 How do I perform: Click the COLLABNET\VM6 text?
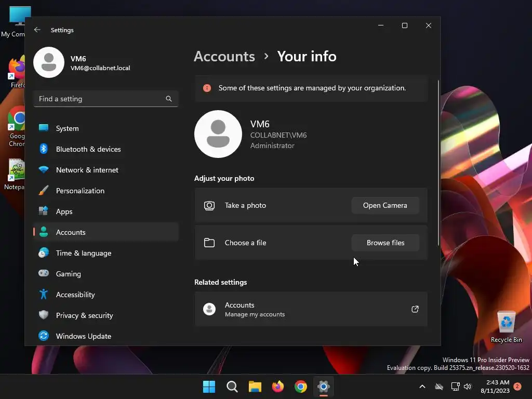(278, 135)
